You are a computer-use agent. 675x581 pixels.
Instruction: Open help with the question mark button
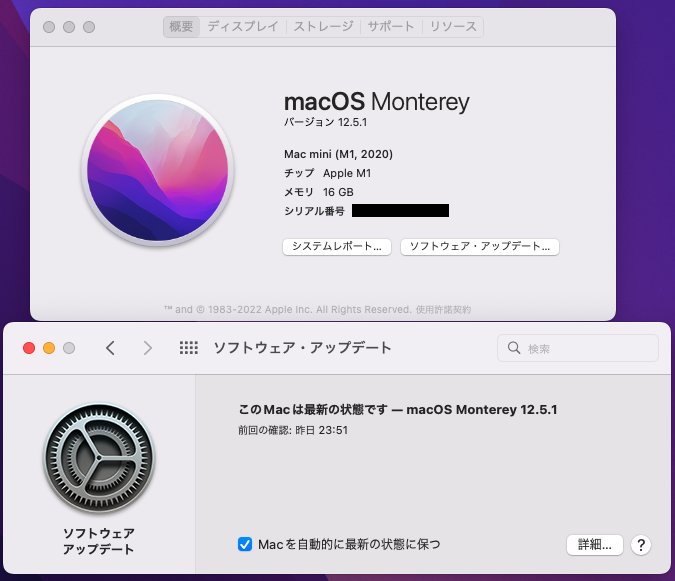pos(641,545)
